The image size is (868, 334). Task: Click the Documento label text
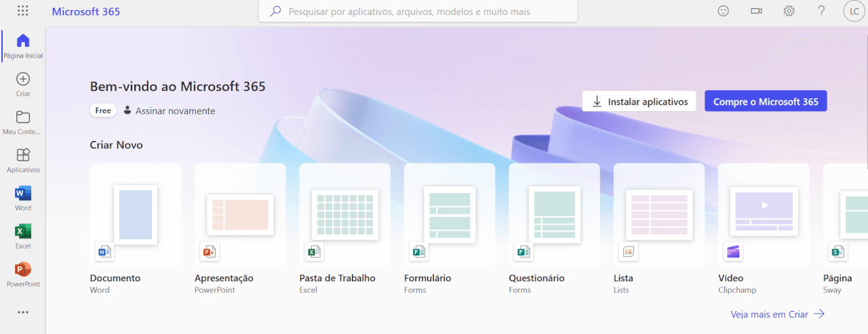point(115,278)
